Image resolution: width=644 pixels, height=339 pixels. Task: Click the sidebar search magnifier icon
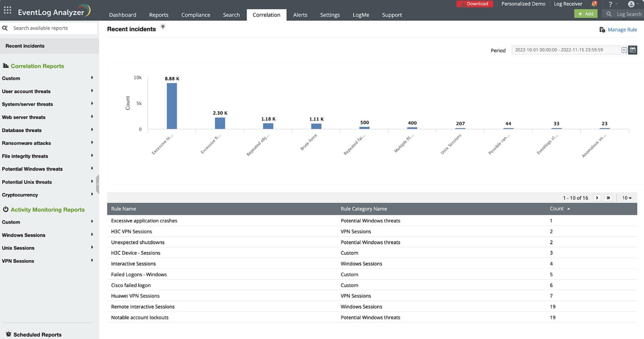click(x=5, y=28)
